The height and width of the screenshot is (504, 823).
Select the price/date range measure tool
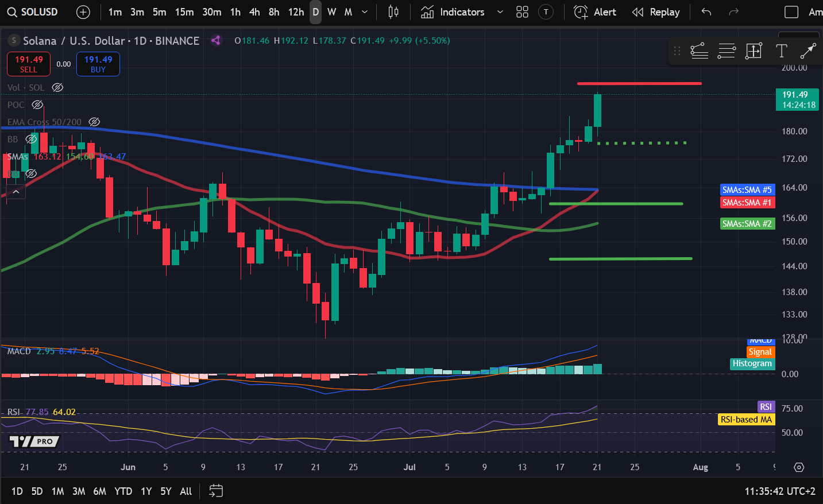(754, 51)
